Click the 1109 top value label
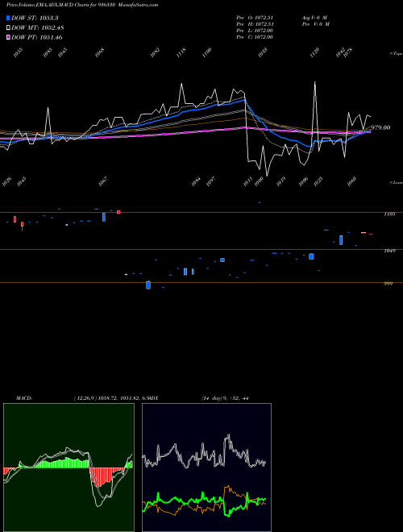The image size is (403, 532). (x=207, y=53)
